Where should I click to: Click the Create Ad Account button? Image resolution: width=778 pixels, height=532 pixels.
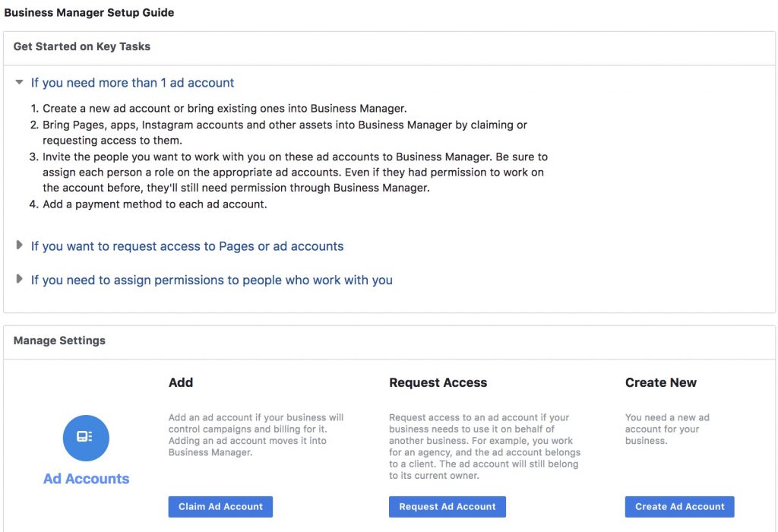pyautogui.click(x=679, y=506)
